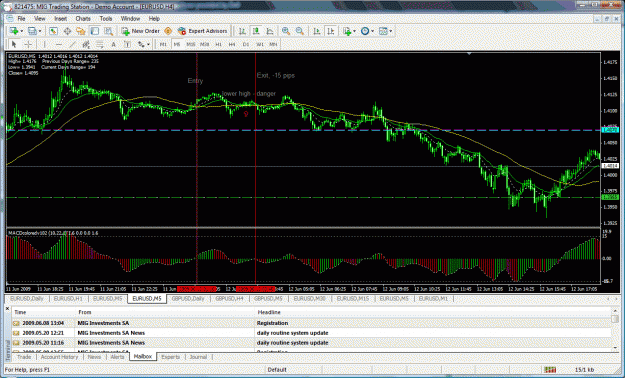This screenshot has height=378, width=625.
Task: Open the Charts menu
Action: click(x=83, y=19)
